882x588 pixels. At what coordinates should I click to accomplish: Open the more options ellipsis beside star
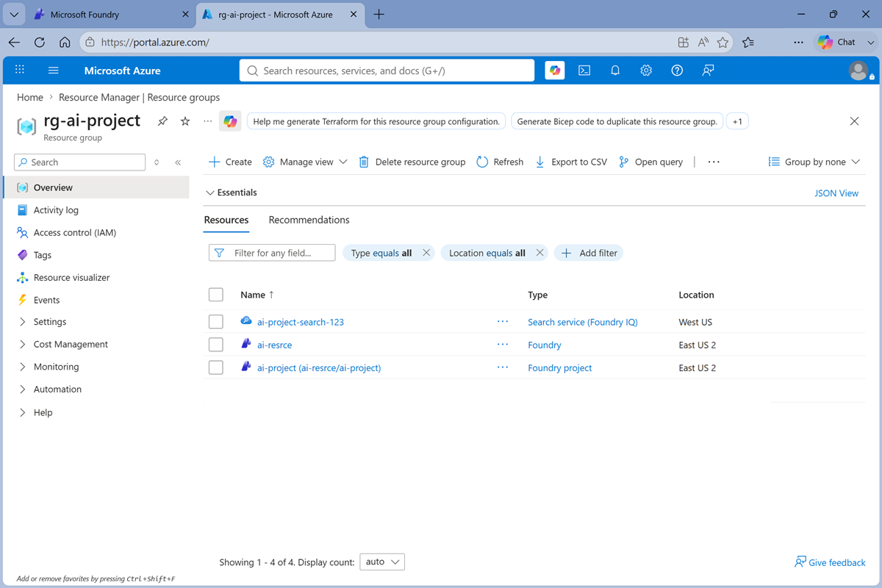click(207, 121)
